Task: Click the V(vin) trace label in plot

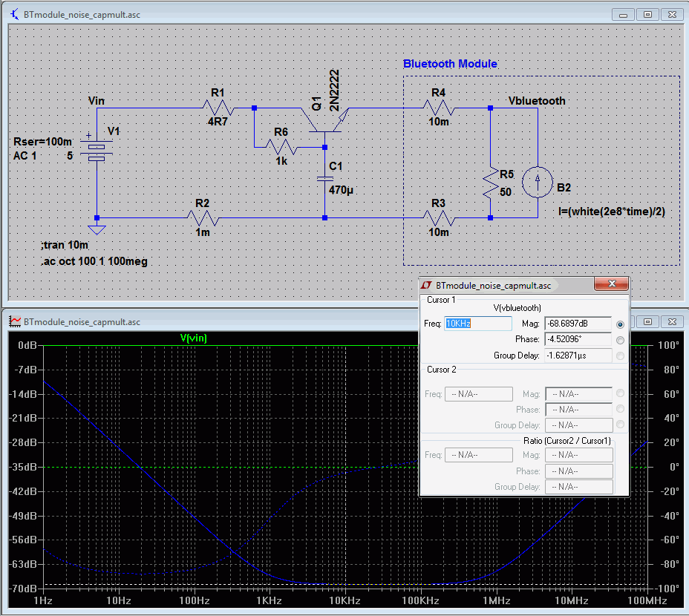Action: tap(194, 338)
